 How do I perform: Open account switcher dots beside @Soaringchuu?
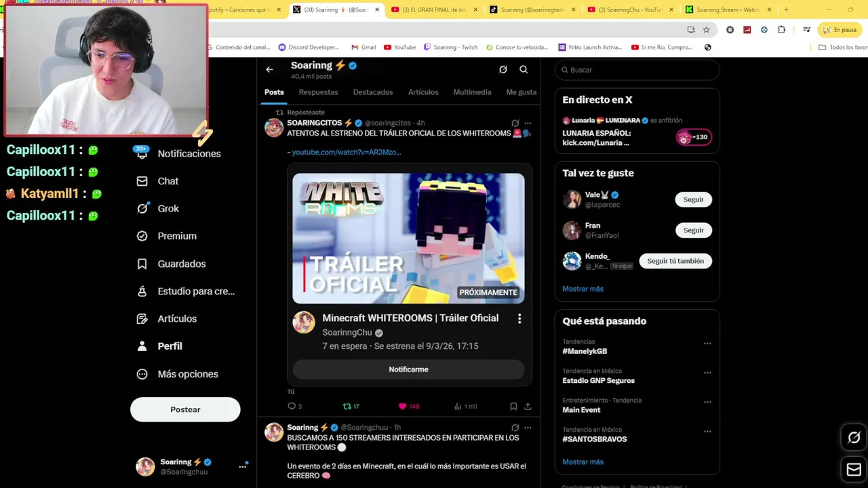coord(242,466)
